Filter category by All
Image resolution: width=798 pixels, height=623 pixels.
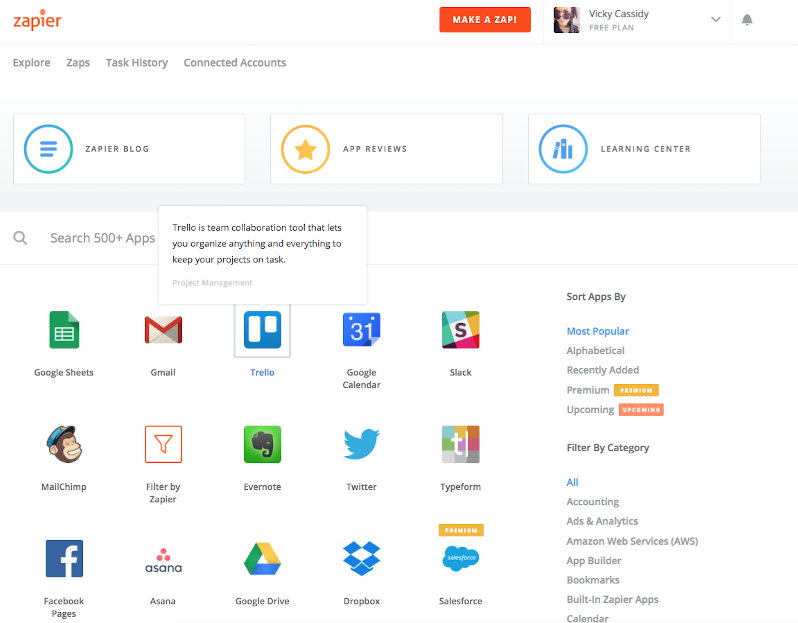(573, 483)
